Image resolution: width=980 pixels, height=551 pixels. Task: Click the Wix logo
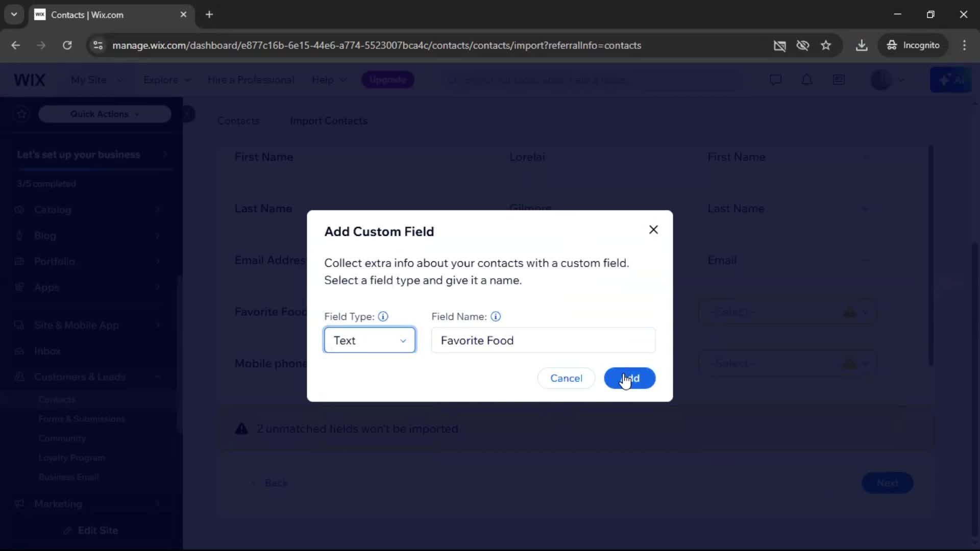(x=30, y=80)
